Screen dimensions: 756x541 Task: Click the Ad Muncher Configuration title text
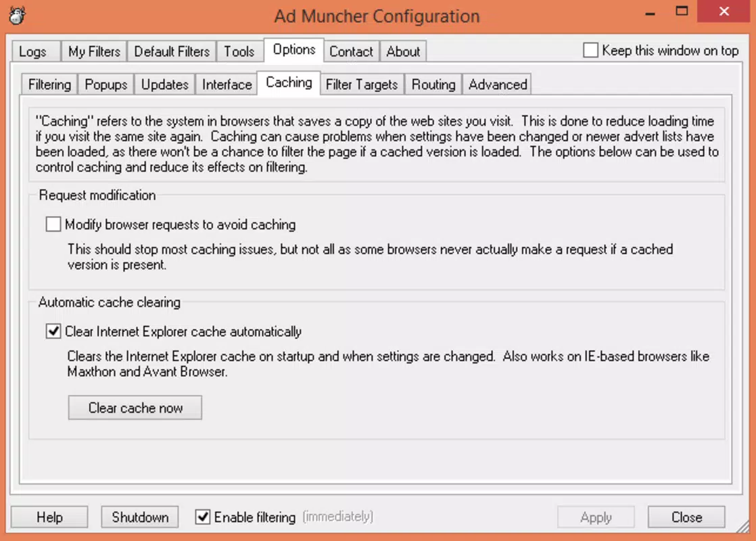377,16
